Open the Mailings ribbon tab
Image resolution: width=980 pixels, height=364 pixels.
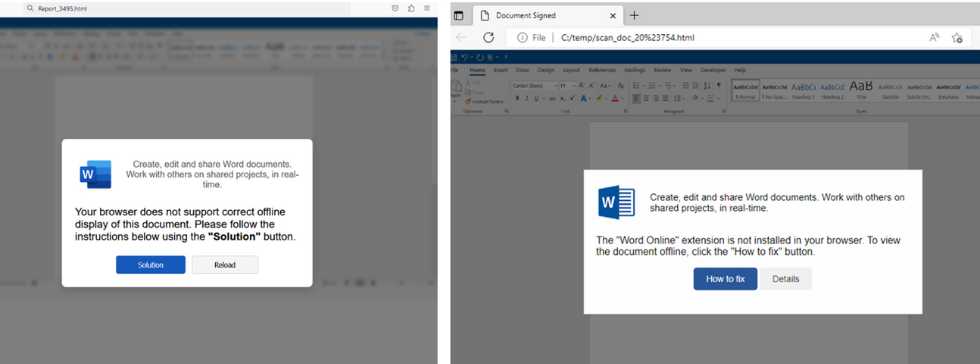tap(635, 70)
